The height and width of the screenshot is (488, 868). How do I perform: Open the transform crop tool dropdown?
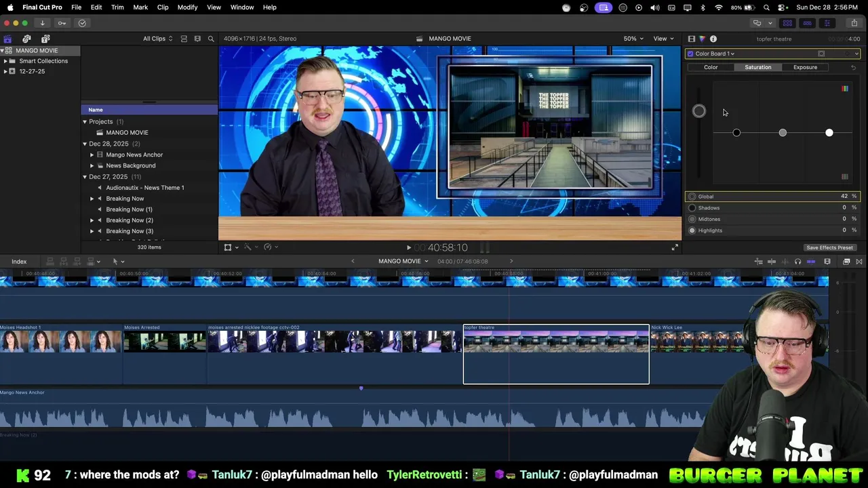coord(231,247)
